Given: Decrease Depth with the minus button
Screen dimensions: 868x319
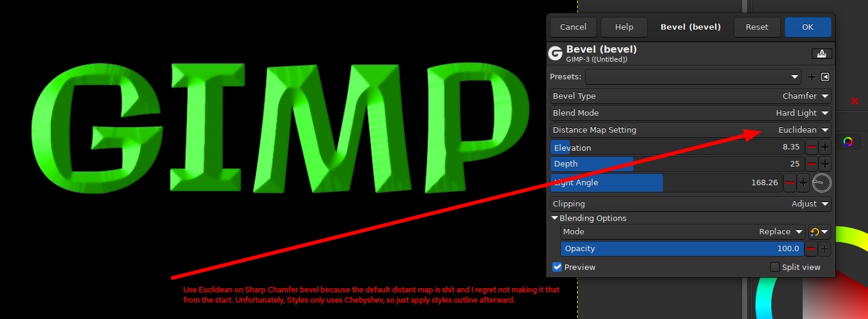Looking at the screenshot, I should [x=812, y=163].
